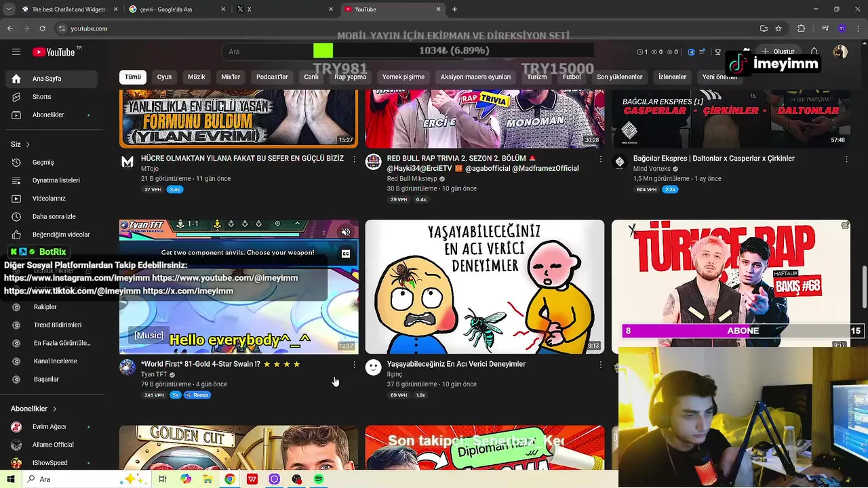
Task: Select the Mix'ler filter chip
Action: 231,77
